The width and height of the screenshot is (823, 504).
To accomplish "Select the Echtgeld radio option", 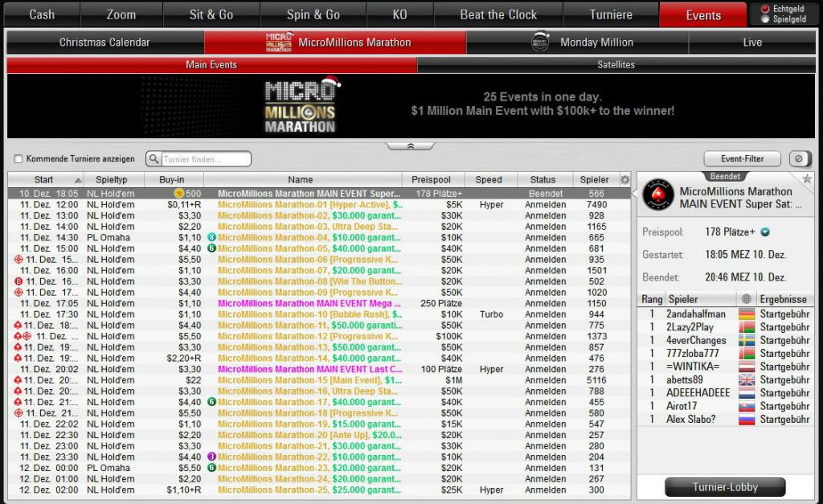I will tap(765, 8).
